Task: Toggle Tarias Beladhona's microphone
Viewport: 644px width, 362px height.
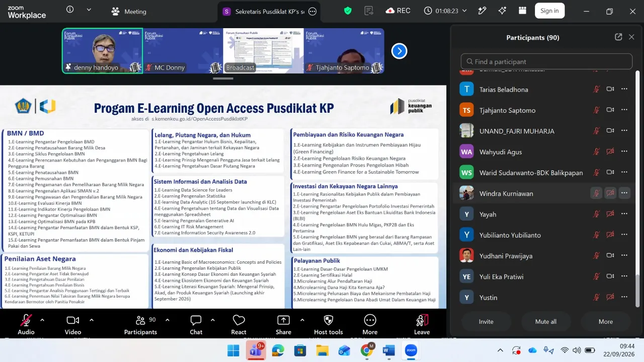Action: (596, 89)
